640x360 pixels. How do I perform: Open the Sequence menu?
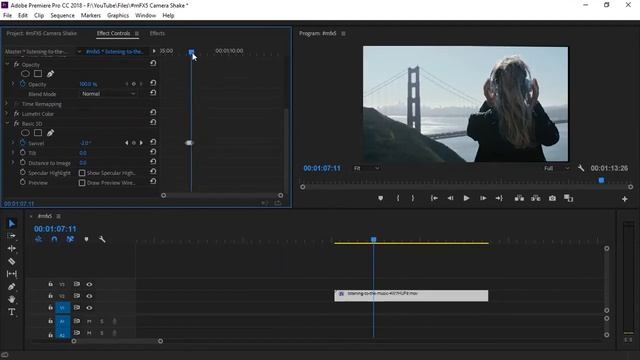(x=62, y=16)
